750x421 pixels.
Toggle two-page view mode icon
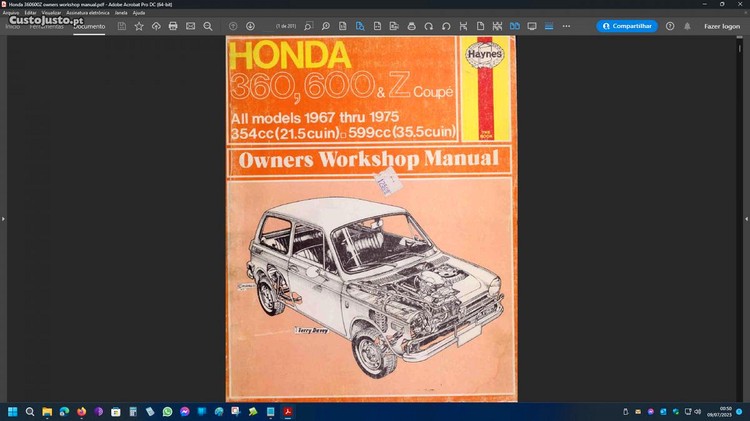515,26
